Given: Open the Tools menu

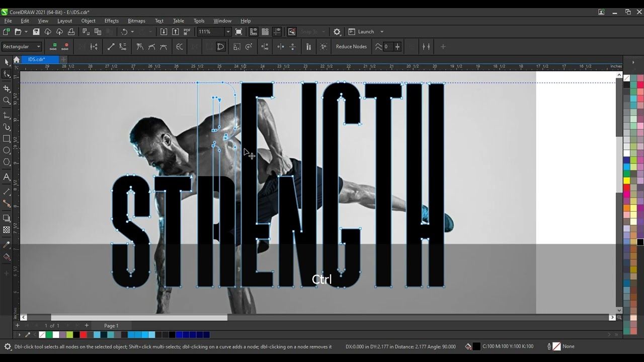Looking at the screenshot, I should point(199,21).
